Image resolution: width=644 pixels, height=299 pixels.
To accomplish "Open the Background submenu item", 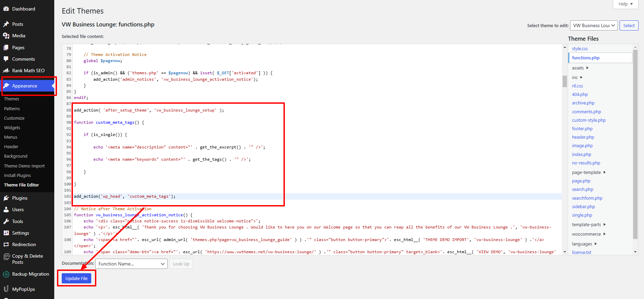I will pos(16,156).
